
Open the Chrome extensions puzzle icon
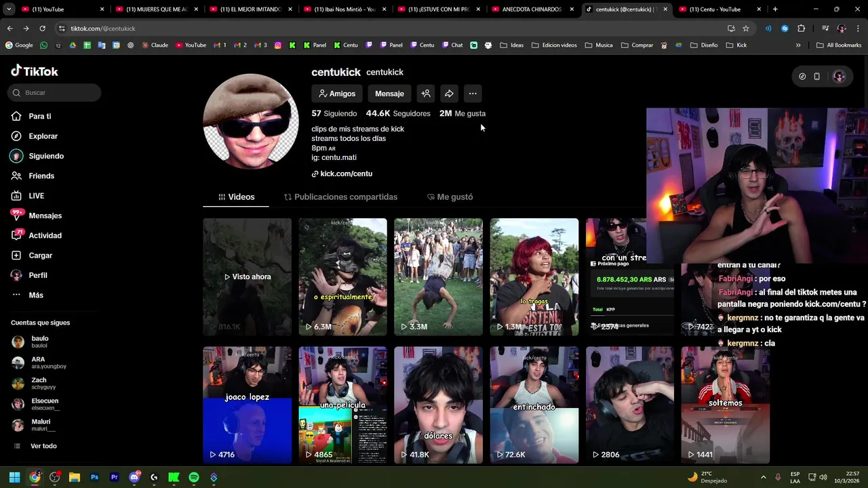coord(801,28)
